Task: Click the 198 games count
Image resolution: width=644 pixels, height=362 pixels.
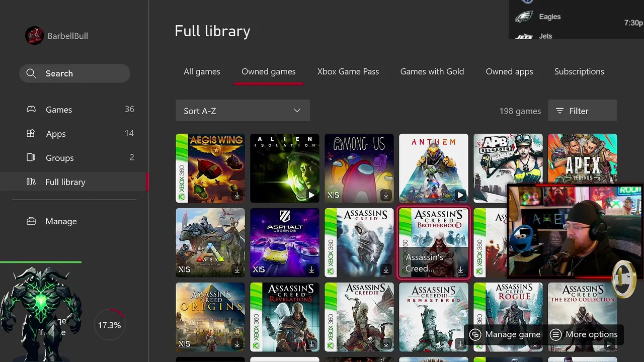Action: pyautogui.click(x=520, y=111)
